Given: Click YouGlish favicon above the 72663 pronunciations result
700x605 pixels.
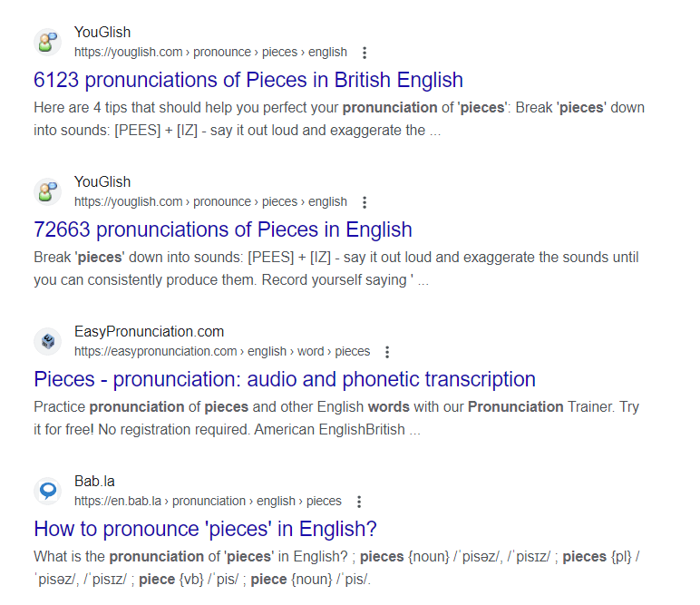Looking at the screenshot, I should 47,192.
